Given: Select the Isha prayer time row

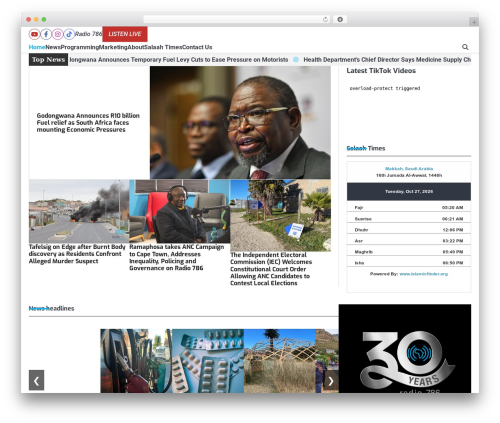Looking at the screenshot, I should click(409, 263).
